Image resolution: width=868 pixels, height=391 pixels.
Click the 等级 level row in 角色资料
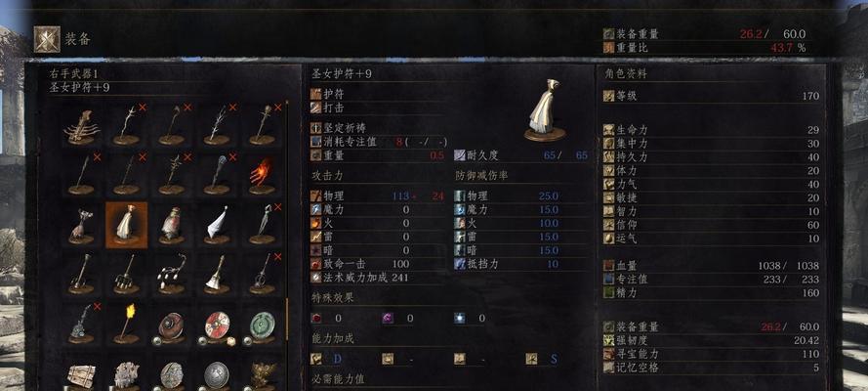point(712,96)
